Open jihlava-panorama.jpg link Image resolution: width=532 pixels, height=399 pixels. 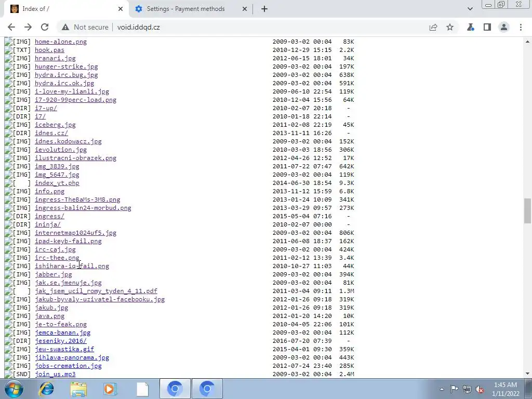72,357
